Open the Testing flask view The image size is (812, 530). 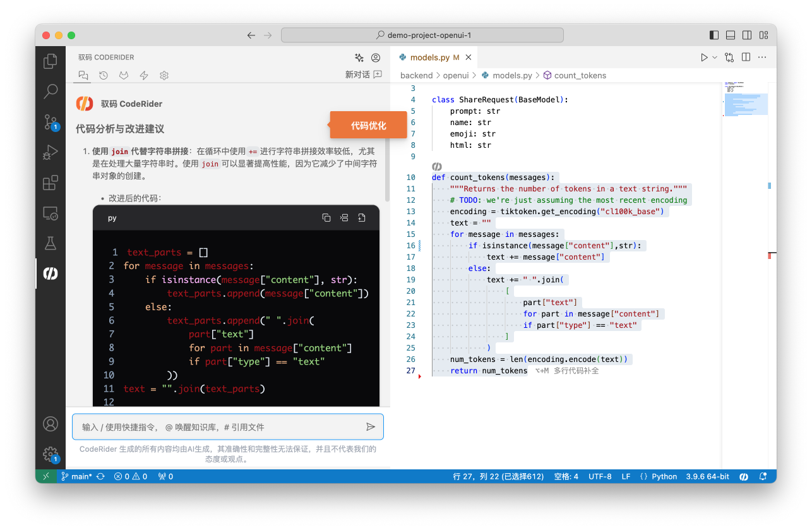51,243
